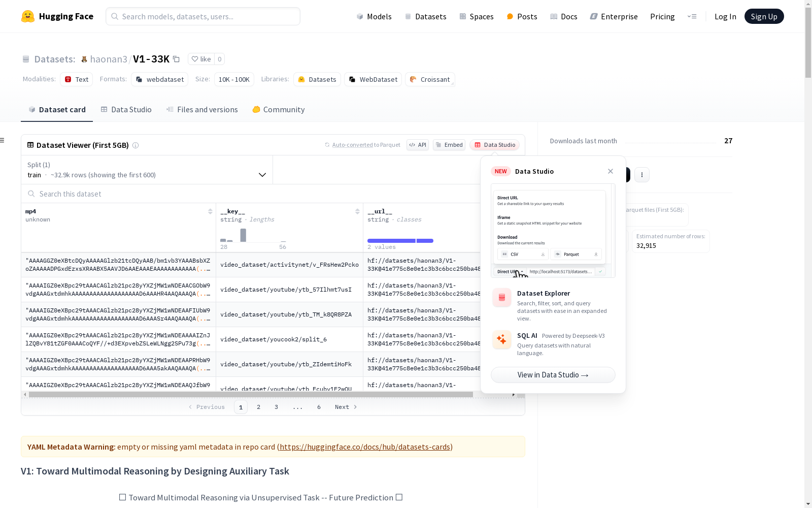Open the datasets-cards documentation link
This screenshot has width=812, height=508.
pyautogui.click(x=365, y=447)
